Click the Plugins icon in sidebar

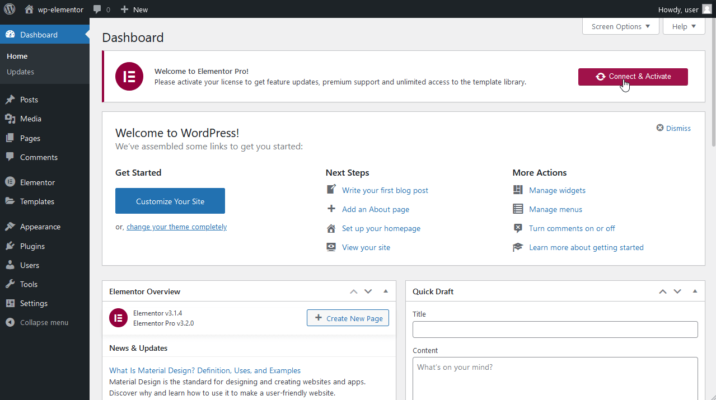coord(9,246)
